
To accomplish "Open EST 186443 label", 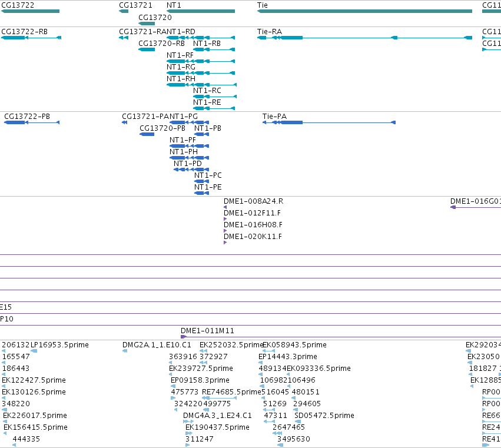I will click(16, 369).
